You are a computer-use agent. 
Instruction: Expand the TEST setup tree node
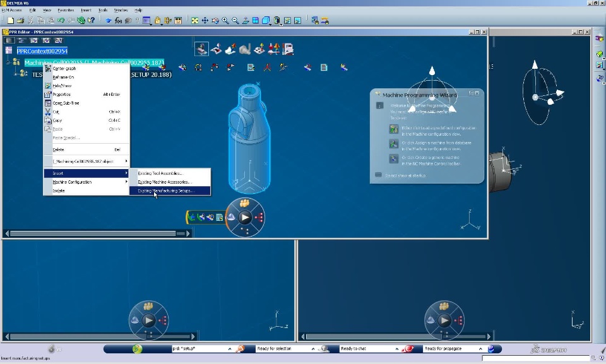click(15, 73)
